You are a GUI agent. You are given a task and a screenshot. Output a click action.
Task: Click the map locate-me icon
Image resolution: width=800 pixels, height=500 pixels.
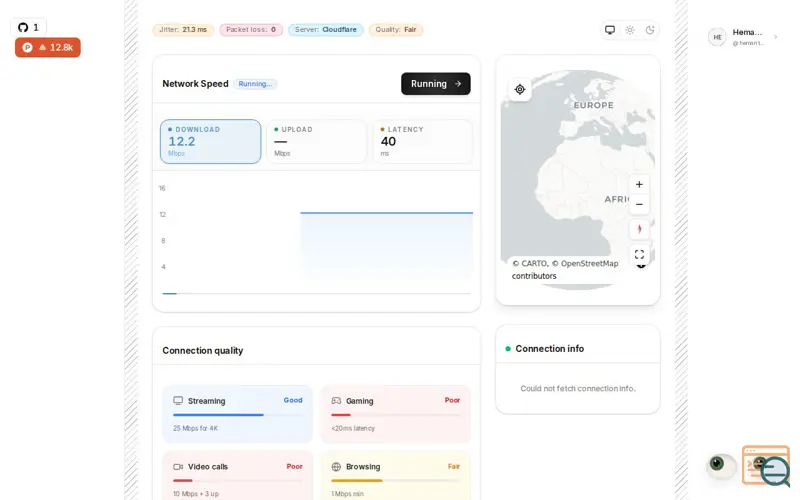point(520,89)
